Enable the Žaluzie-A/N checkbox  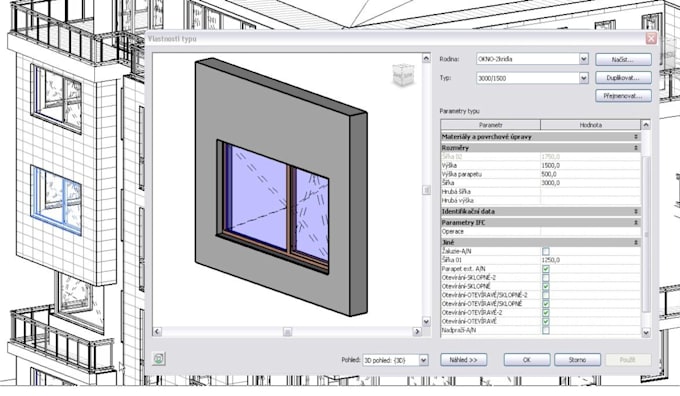(x=546, y=251)
